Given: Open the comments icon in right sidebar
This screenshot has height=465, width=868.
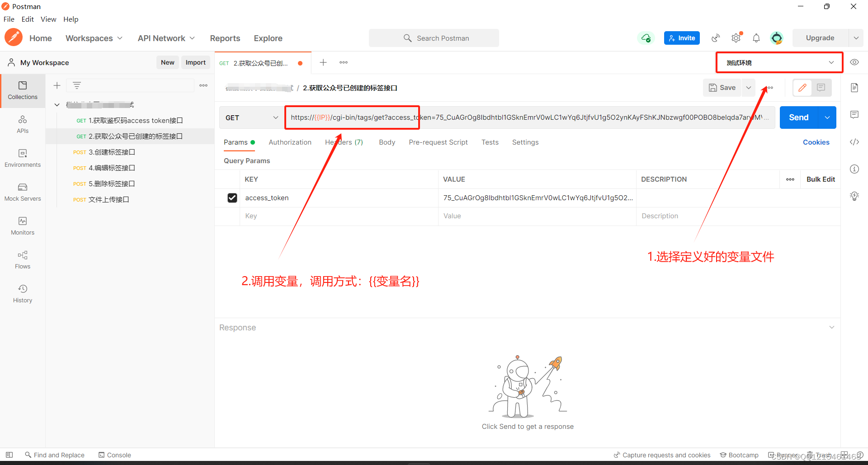Looking at the screenshot, I should 854,115.
